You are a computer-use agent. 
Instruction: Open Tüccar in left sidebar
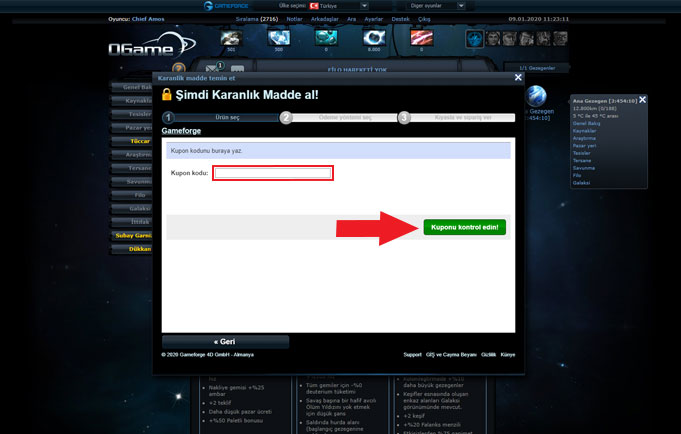tap(132, 141)
